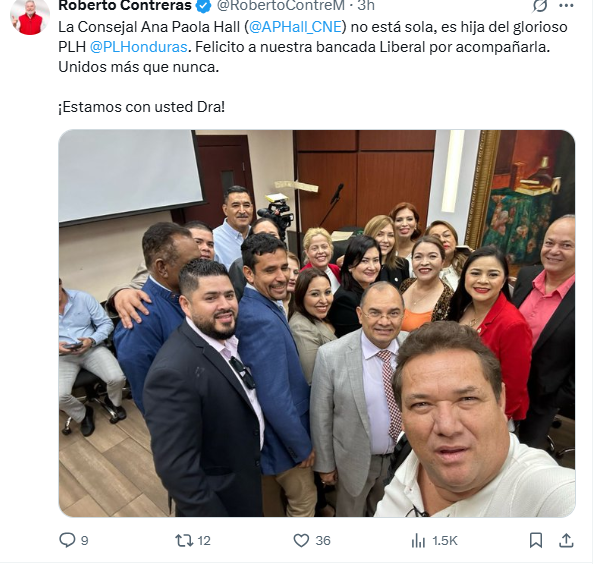This screenshot has height=564, width=593.
Task: Follow the @APHall_CNE mention link
Action: click(295, 27)
